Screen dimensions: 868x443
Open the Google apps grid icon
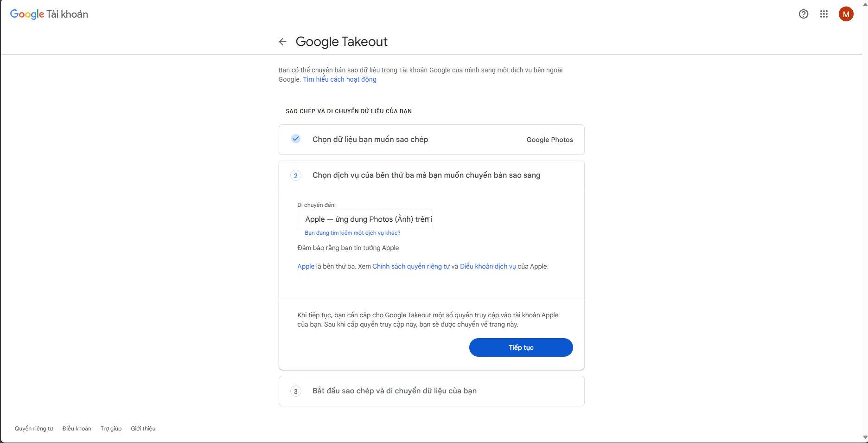pos(824,14)
